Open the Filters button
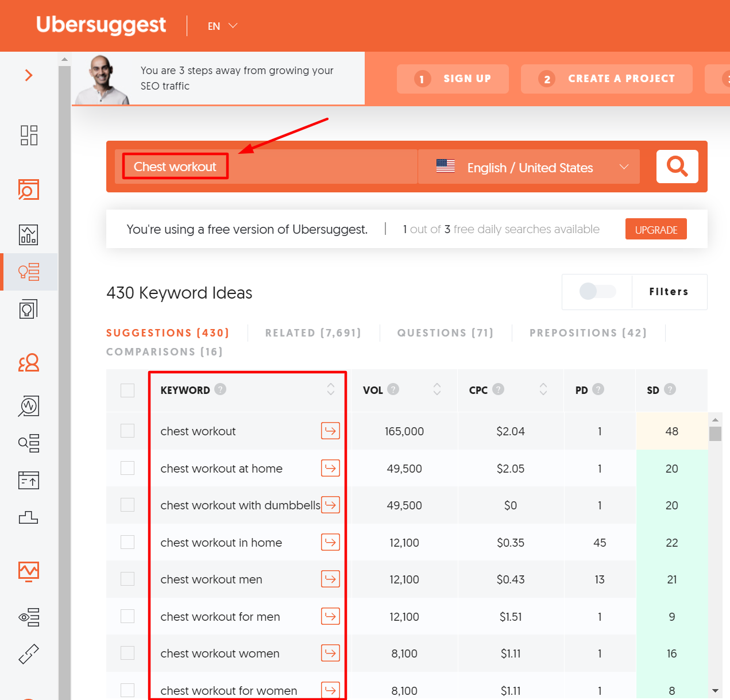 pos(669,292)
